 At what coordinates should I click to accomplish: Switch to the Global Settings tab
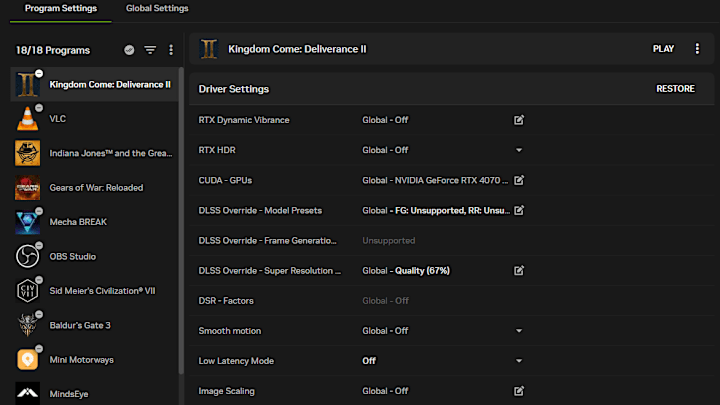[157, 8]
